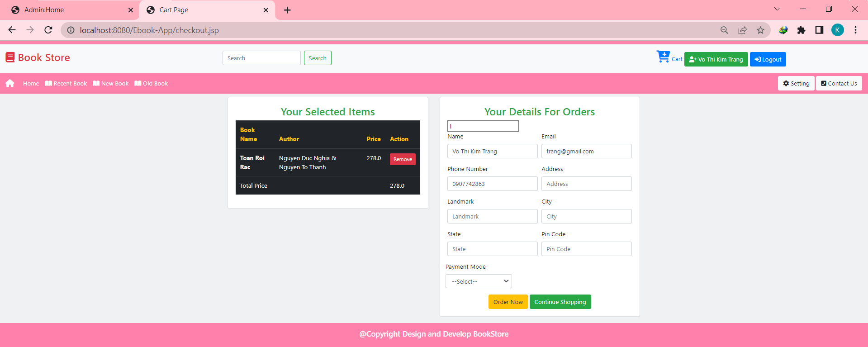Click the Email field
The height and width of the screenshot is (347, 868).
tap(586, 151)
